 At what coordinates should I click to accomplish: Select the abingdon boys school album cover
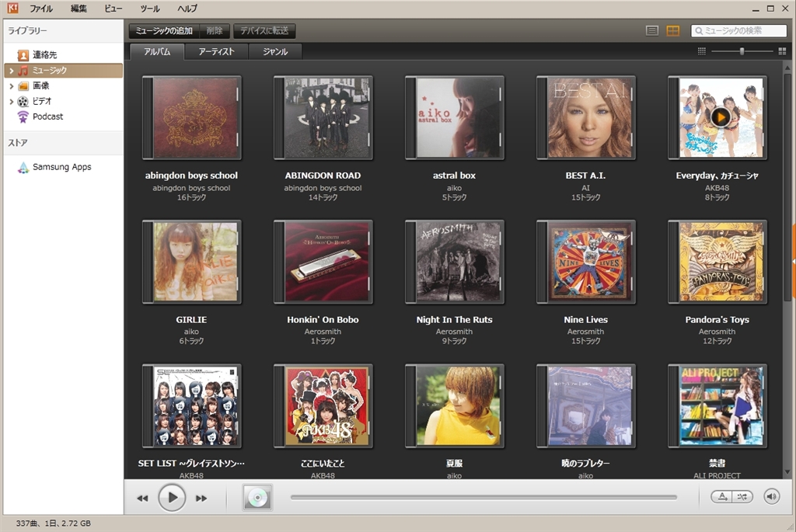coord(191,117)
